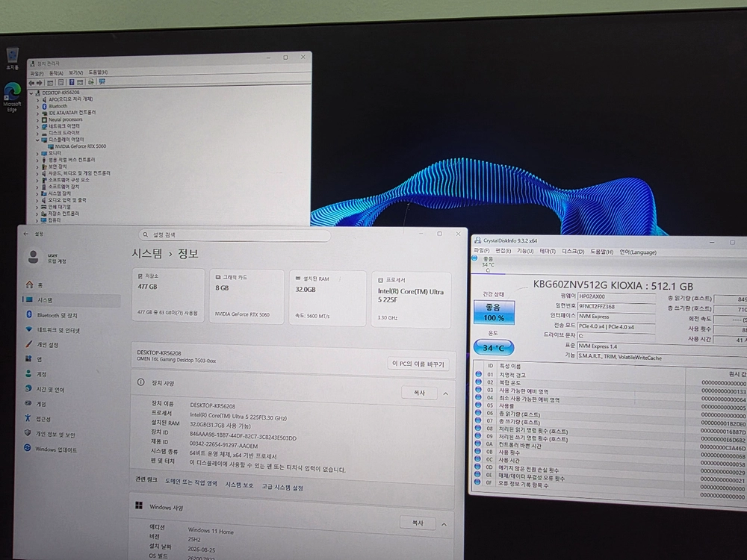Click Back arrow in Device Manager toolbar
Image resolution: width=747 pixels, height=560 pixels.
pyautogui.click(x=31, y=83)
